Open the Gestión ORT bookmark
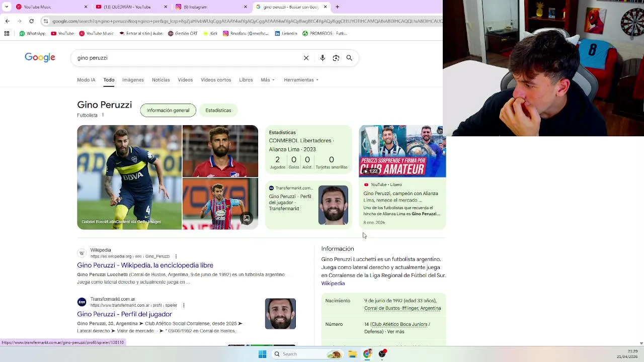 coord(183,34)
